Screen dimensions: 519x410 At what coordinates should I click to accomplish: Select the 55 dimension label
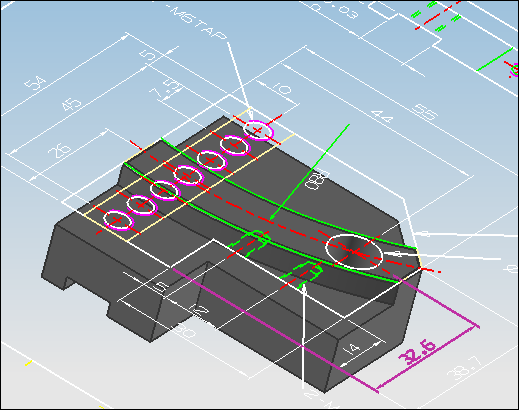pyautogui.click(x=424, y=112)
